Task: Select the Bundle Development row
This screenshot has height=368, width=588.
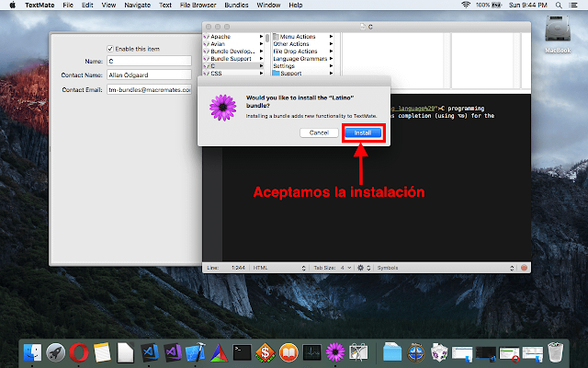Action: pyautogui.click(x=232, y=52)
